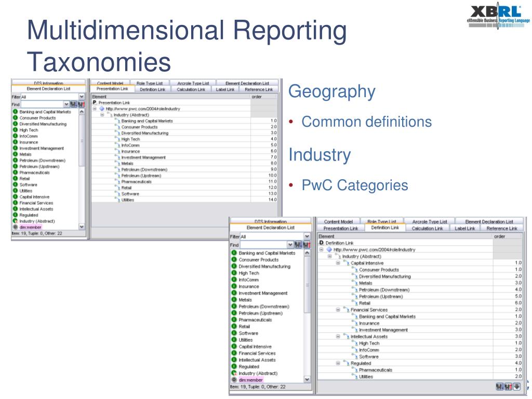Click the plain binoculars icon beside the down-arrow button
Viewport: 532px width, 399px height.
click(x=500, y=387)
